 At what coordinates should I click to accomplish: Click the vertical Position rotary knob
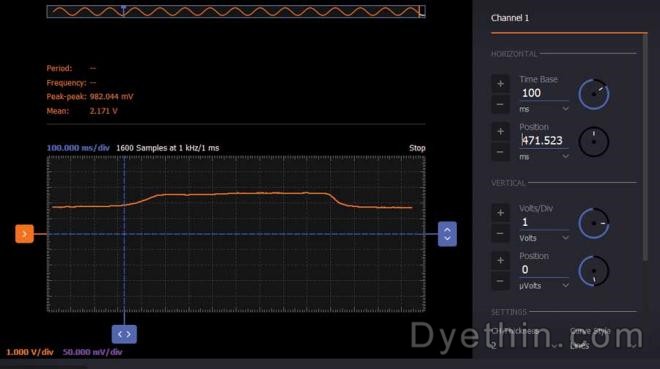point(593,271)
